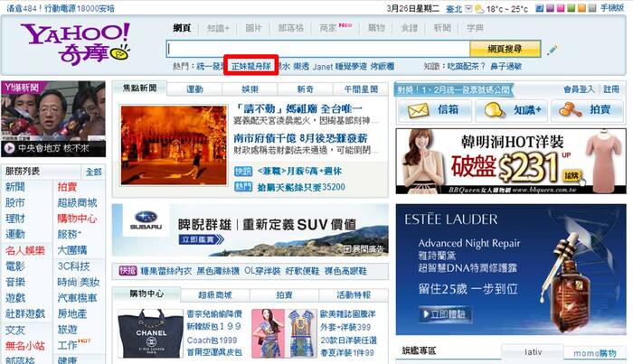Open the Chanel bag product thumbnail
This screenshot has height=364, width=633.
(x=151, y=334)
